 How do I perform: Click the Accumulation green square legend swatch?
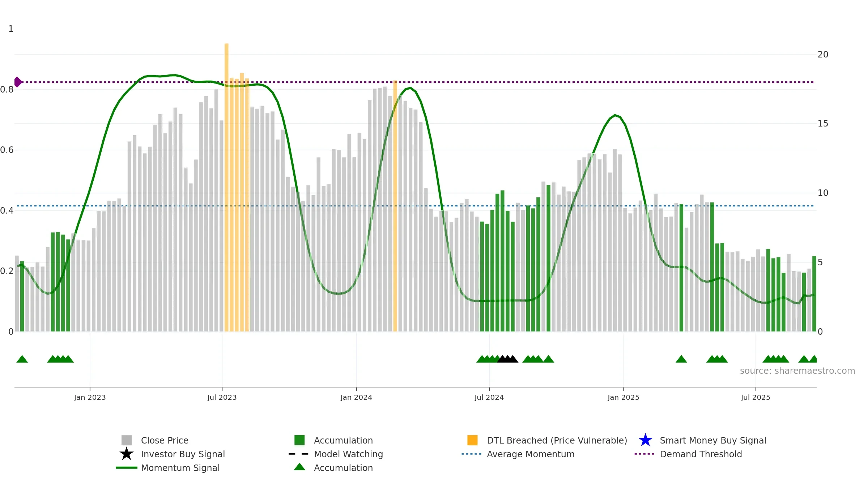click(299, 440)
